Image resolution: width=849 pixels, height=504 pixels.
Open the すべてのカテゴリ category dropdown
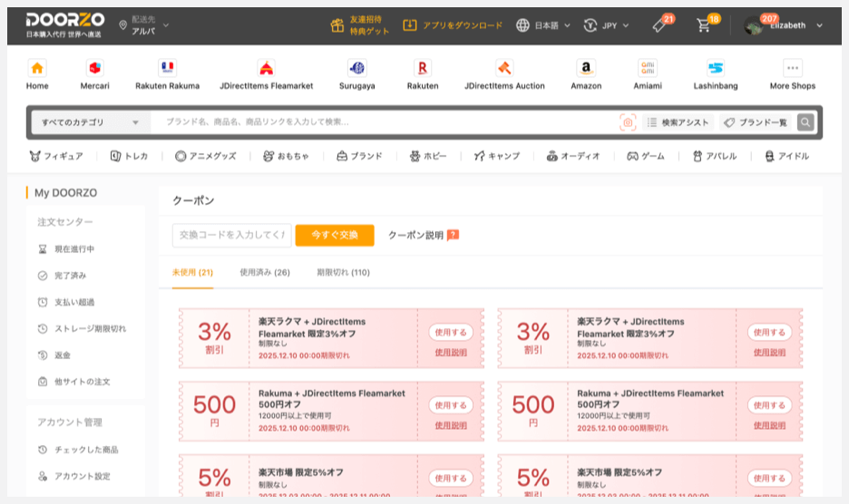point(91,122)
